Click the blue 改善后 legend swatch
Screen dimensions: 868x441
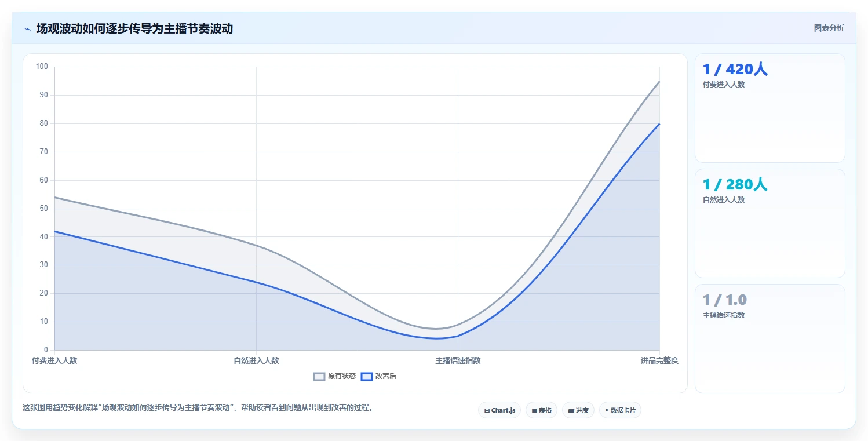point(366,376)
